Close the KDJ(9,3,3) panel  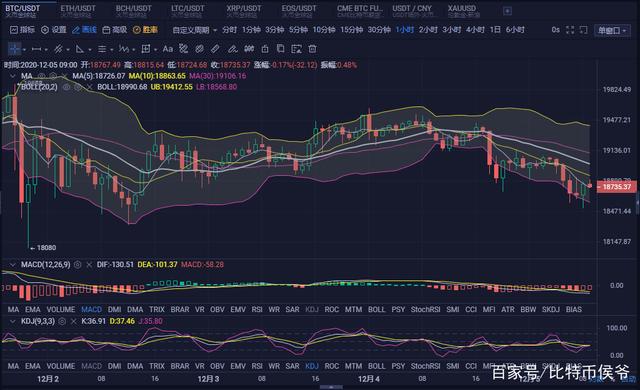73,321
